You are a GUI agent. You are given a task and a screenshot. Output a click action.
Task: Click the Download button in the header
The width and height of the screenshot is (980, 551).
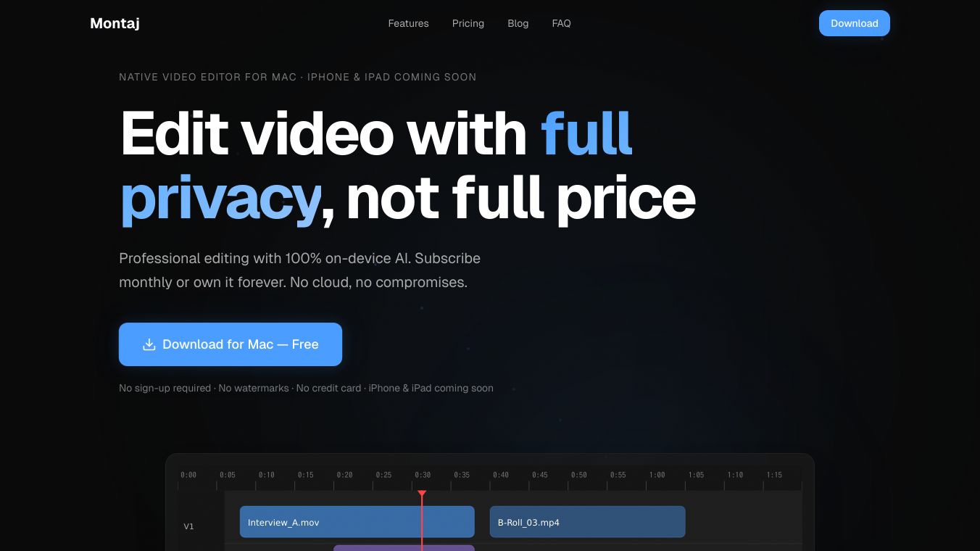click(x=855, y=23)
